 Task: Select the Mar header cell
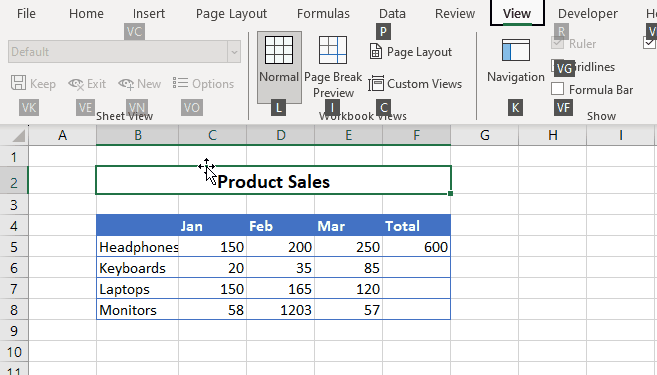[348, 226]
